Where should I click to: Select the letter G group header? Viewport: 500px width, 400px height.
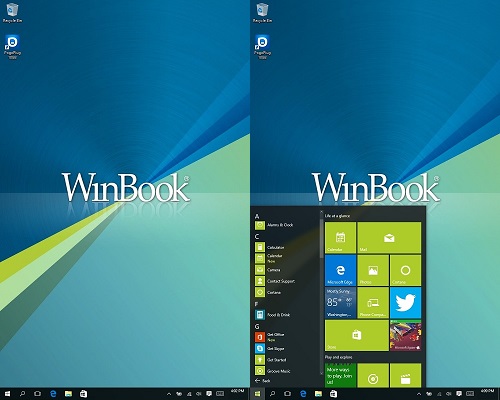click(257, 327)
